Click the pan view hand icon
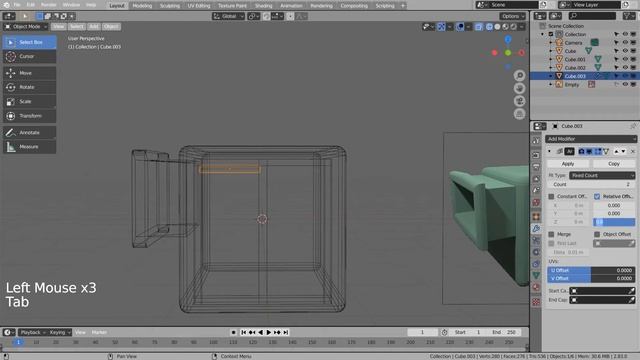The height and width of the screenshot is (360, 640). point(519,88)
